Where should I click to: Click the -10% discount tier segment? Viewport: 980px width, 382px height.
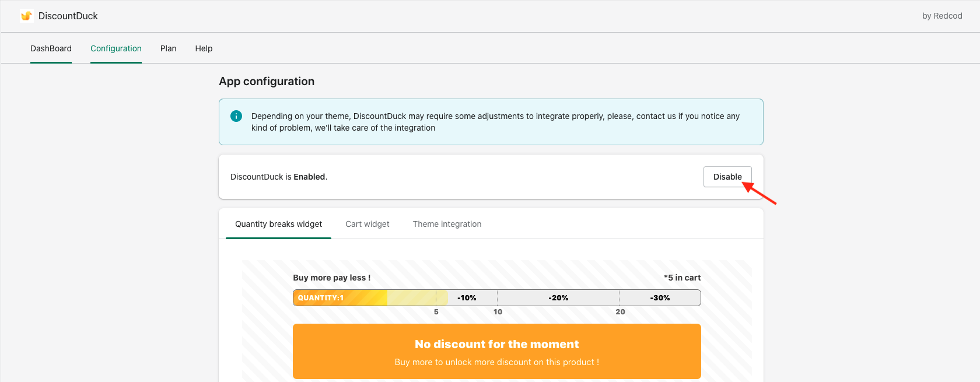[467, 297]
